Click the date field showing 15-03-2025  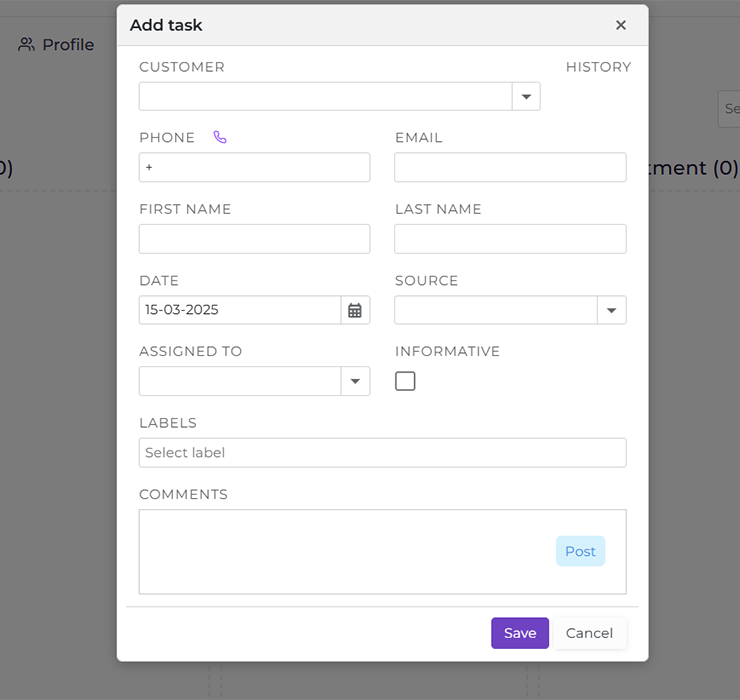click(240, 310)
